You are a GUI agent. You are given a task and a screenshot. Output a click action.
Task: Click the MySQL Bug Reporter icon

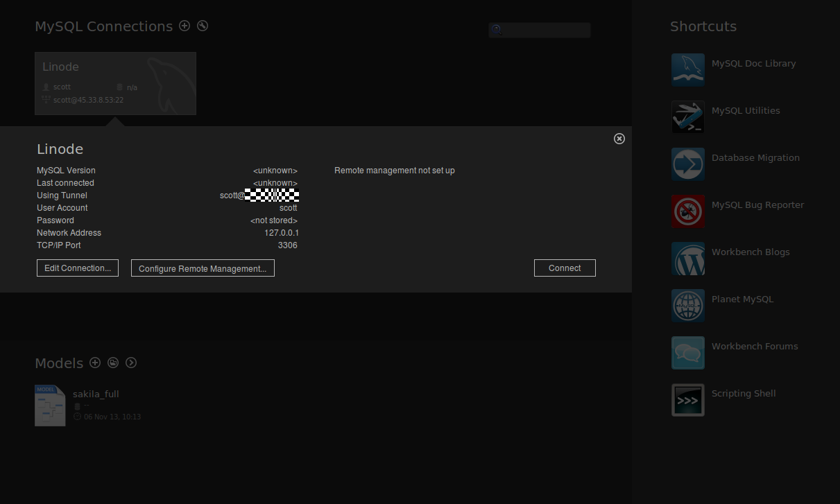(x=687, y=211)
